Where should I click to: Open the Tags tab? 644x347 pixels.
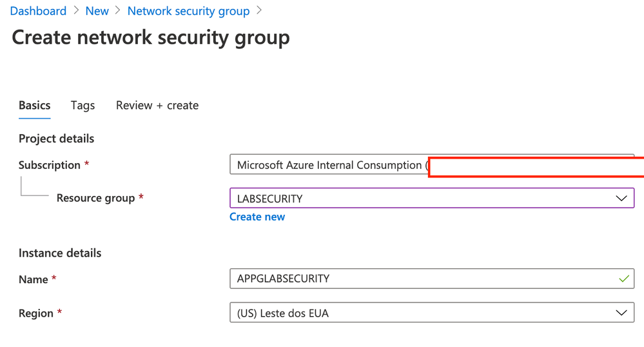click(83, 105)
